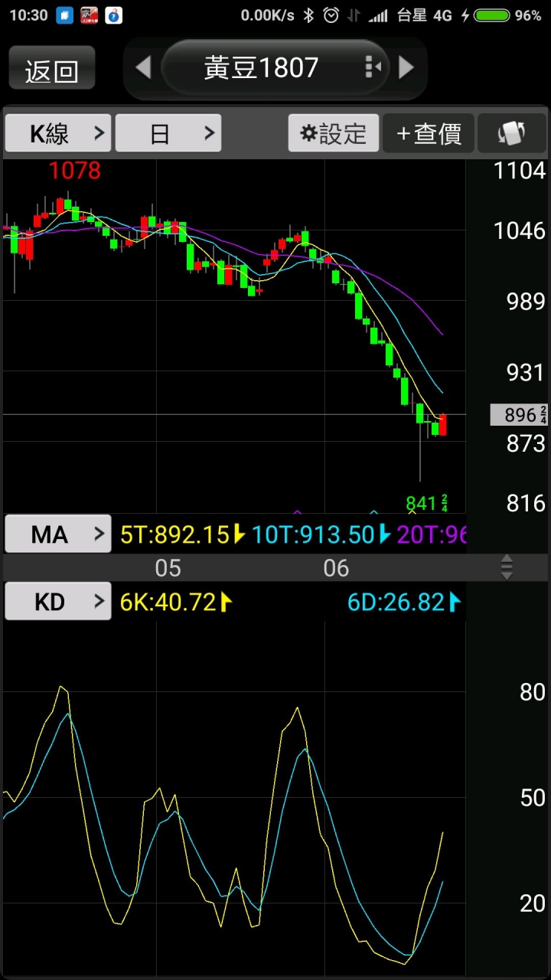This screenshot has width=551, height=980.
Task: Rotate screen orientation icon
Action: tap(512, 133)
